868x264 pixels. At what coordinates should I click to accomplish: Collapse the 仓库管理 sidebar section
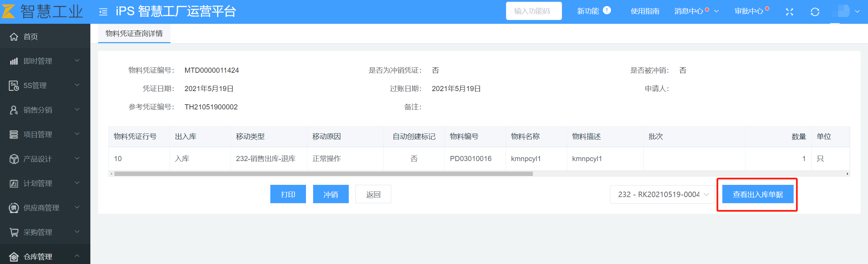pyautogui.click(x=77, y=256)
